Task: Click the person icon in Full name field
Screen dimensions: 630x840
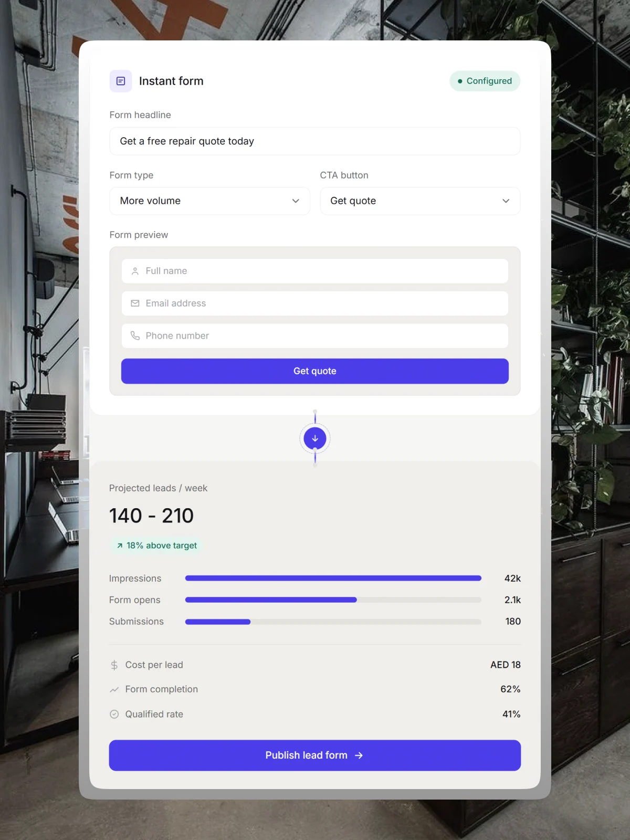Action: 135,271
